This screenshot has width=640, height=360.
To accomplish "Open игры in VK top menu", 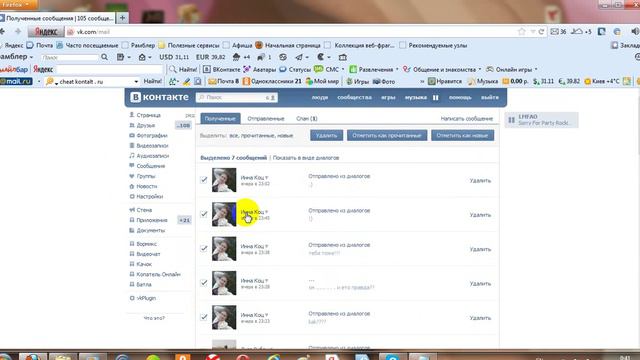I will coord(388,98).
